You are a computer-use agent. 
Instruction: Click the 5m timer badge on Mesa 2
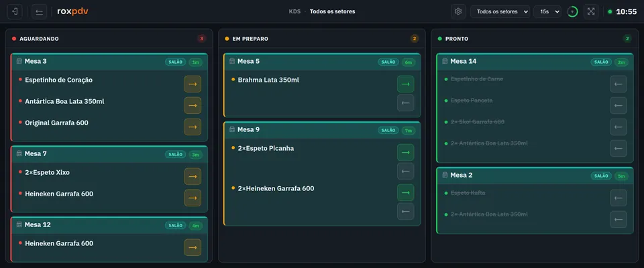[x=621, y=176]
